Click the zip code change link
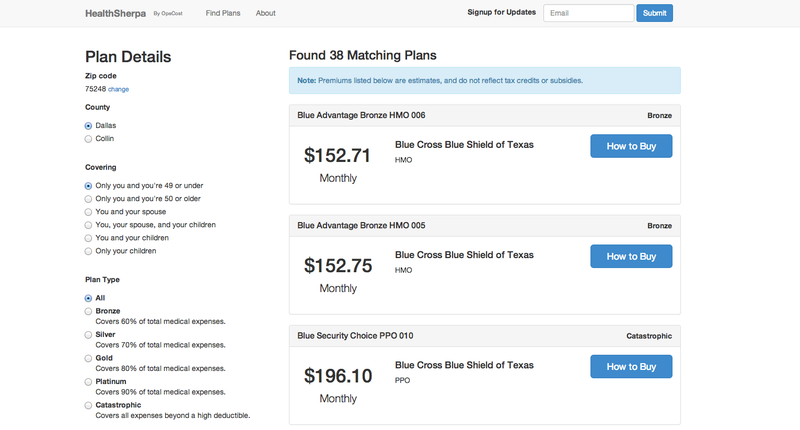 coord(118,89)
